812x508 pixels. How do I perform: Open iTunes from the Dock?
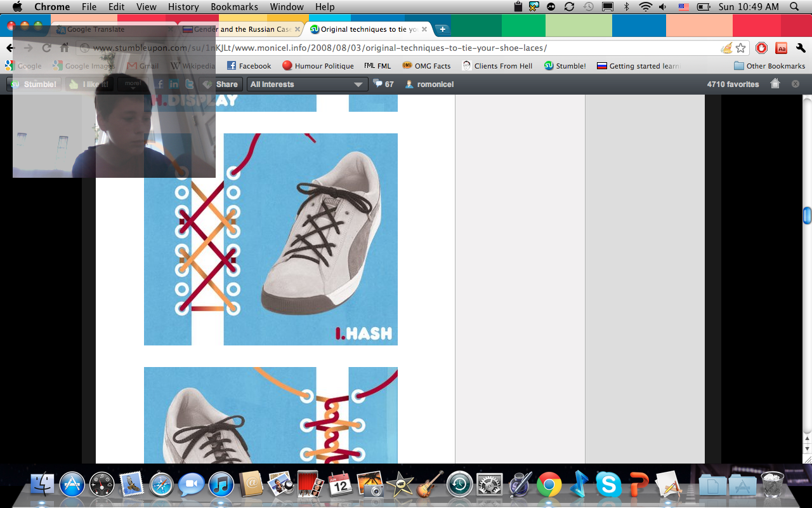[221, 485]
